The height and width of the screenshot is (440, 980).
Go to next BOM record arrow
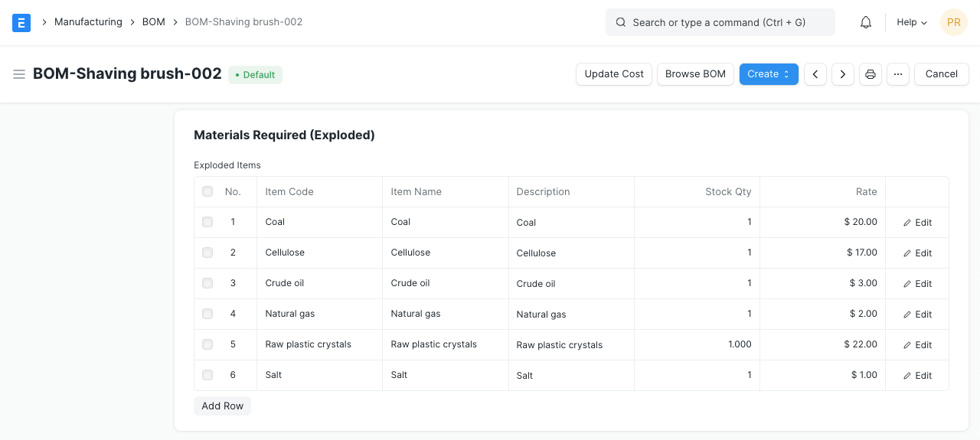tap(843, 74)
